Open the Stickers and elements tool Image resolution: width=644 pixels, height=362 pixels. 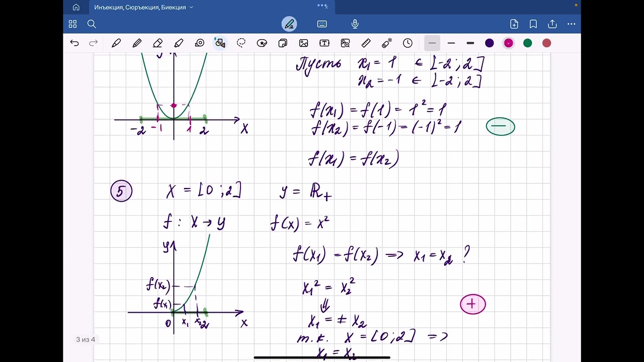tap(262, 43)
